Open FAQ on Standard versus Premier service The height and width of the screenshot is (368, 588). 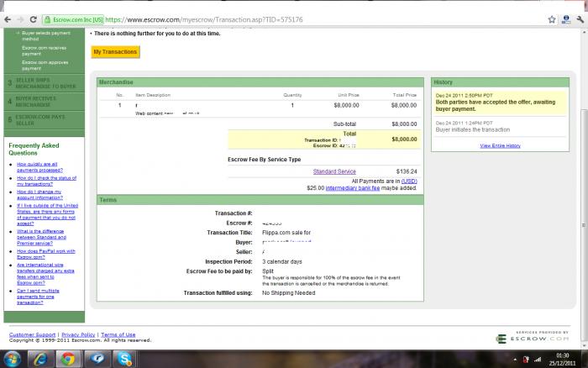[x=41, y=237]
